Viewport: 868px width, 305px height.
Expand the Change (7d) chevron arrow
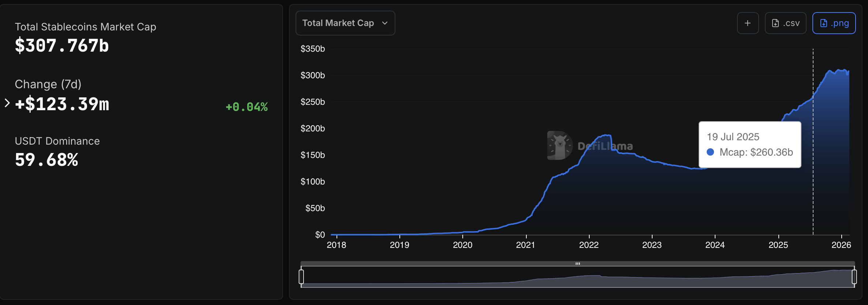pos(7,103)
